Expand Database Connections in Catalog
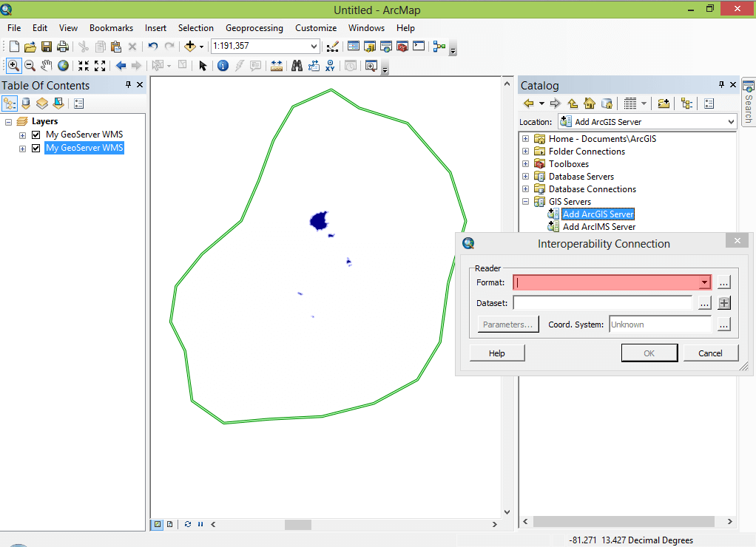 [x=525, y=189]
